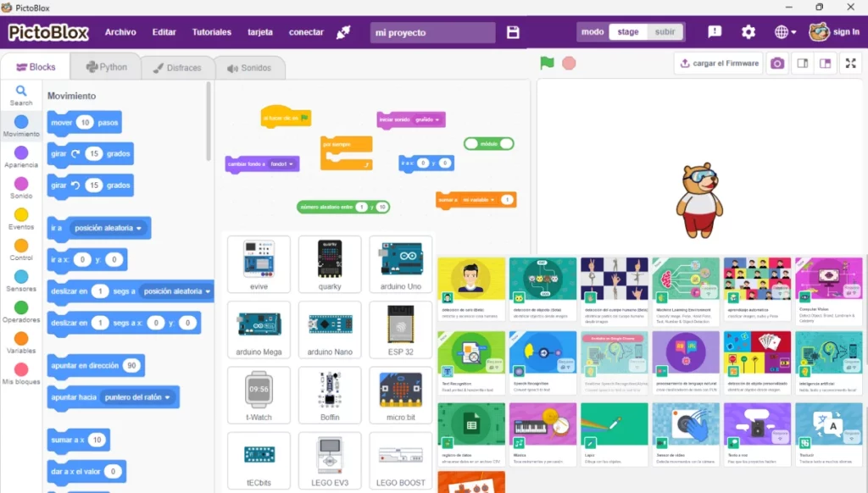This screenshot has height=493, width=868.
Task: Select the bear sprite on the stage
Action: (x=699, y=200)
